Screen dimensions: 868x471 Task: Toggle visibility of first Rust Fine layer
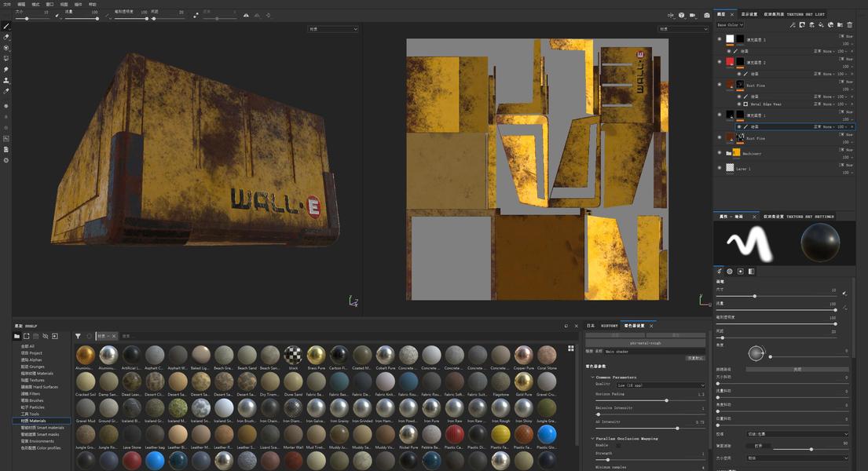[720, 85]
